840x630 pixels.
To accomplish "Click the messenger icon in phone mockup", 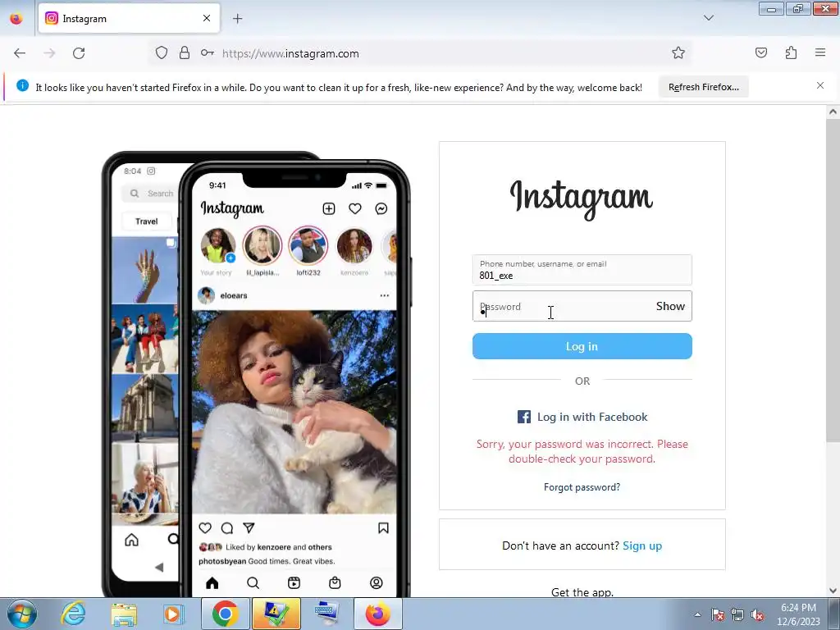I will [381, 208].
